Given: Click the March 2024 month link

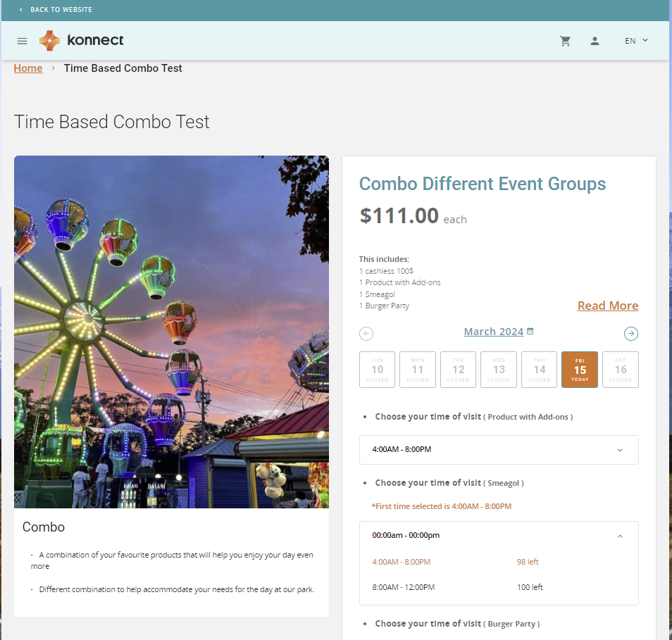Looking at the screenshot, I should pos(493,332).
